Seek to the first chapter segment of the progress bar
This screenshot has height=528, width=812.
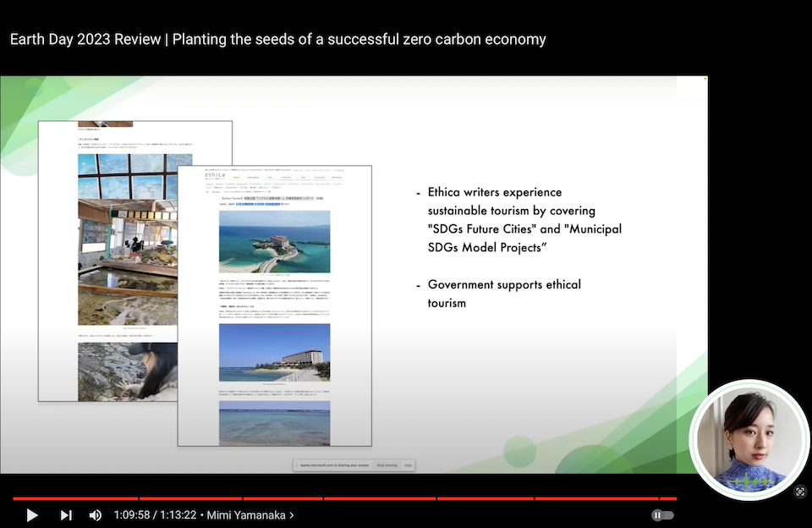pyautogui.click(x=74, y=498)
